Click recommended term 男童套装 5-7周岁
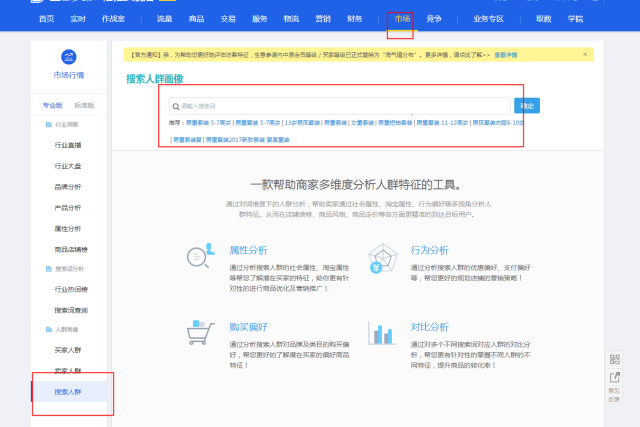 point(209,123)
